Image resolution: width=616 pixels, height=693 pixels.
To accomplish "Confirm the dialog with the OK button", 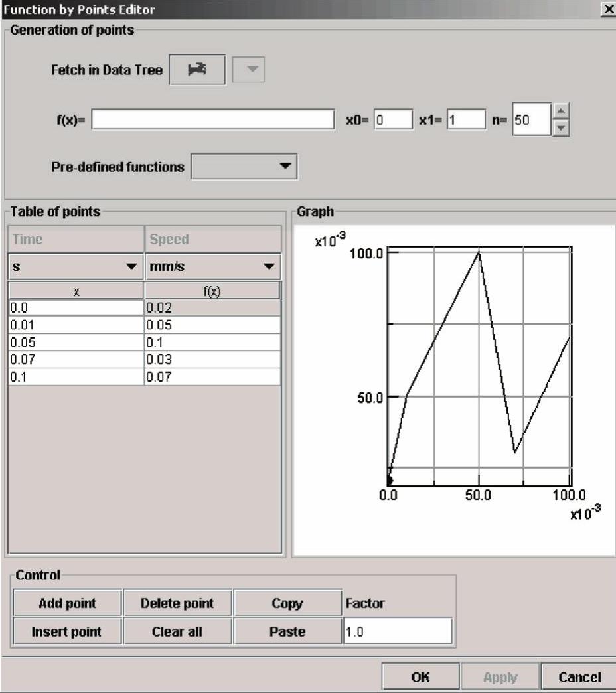I will (420, 677).
